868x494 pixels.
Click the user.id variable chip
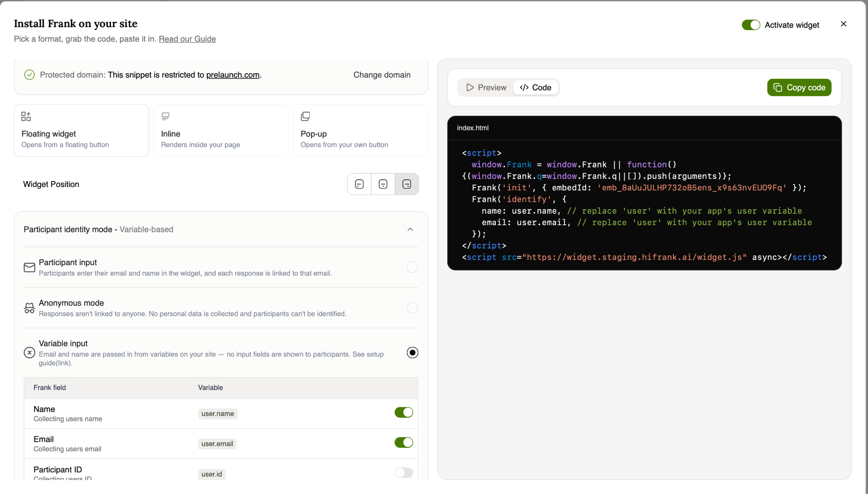coord(211,474)
